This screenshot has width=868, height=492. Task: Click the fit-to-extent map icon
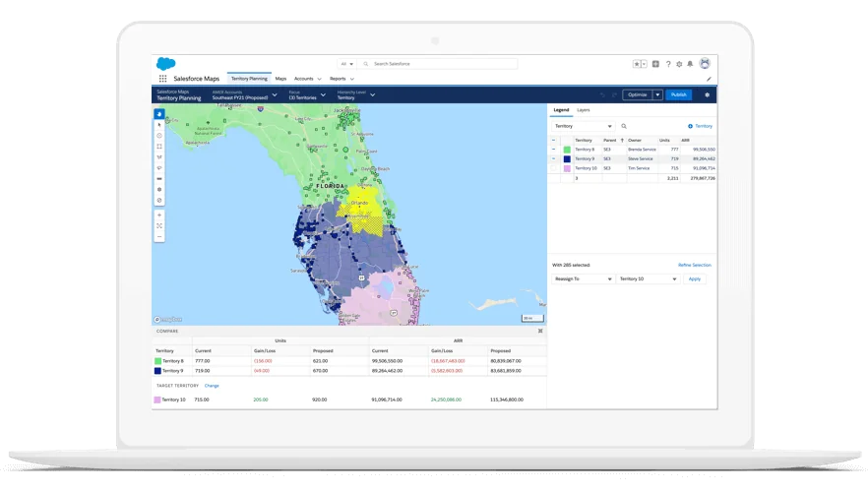point(159,225)
